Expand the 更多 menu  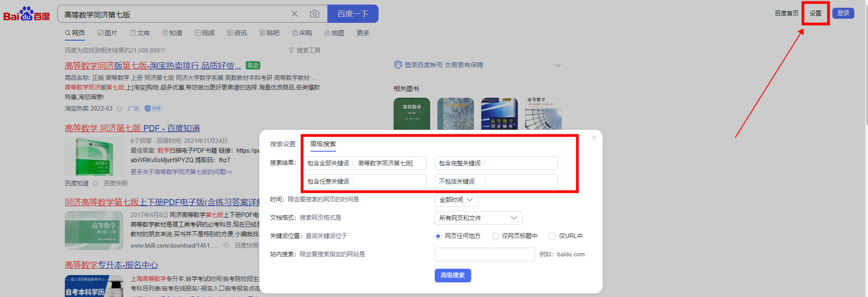coord(363,33)
